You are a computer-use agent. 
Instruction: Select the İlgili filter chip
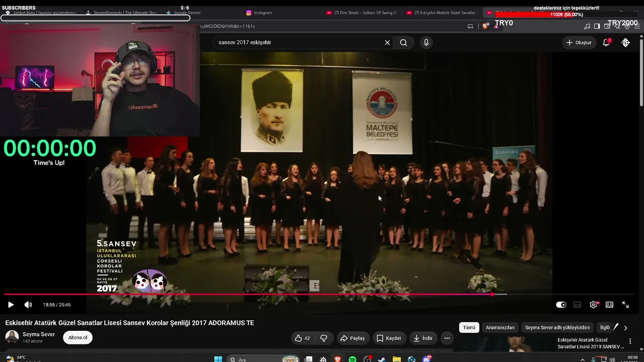(605, 327)
